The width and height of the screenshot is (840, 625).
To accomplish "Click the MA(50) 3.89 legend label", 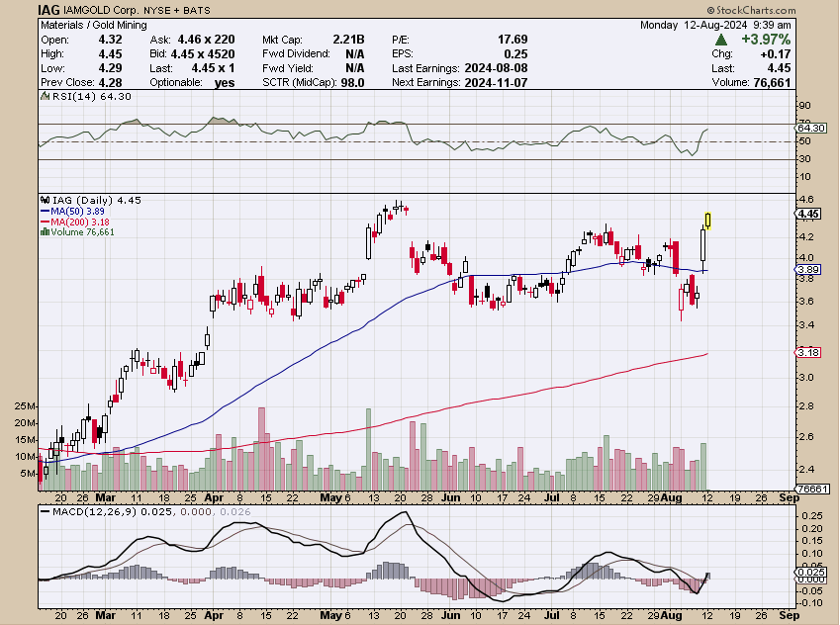I will click(78, 212).
